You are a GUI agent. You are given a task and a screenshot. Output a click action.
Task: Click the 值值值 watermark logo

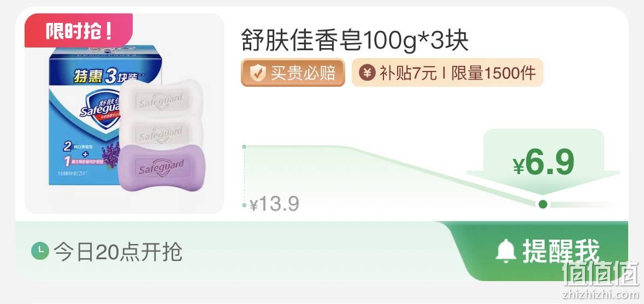(600, 273)
